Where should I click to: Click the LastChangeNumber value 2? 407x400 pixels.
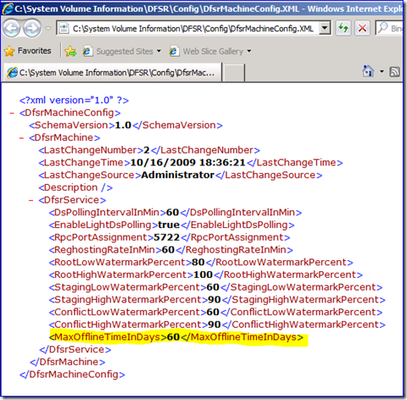[x=146, y=150]
